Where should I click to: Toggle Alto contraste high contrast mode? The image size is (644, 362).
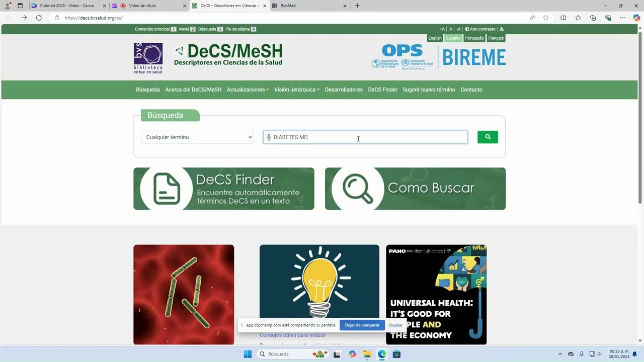[480, 29]
